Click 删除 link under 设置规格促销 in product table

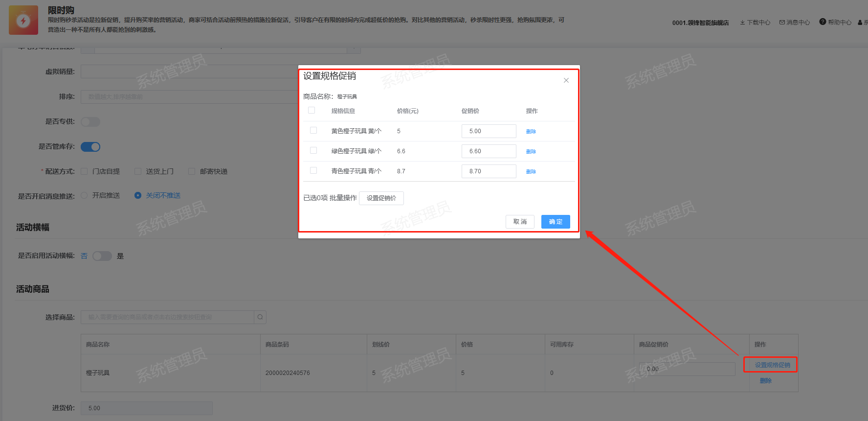tap(766, 381)
